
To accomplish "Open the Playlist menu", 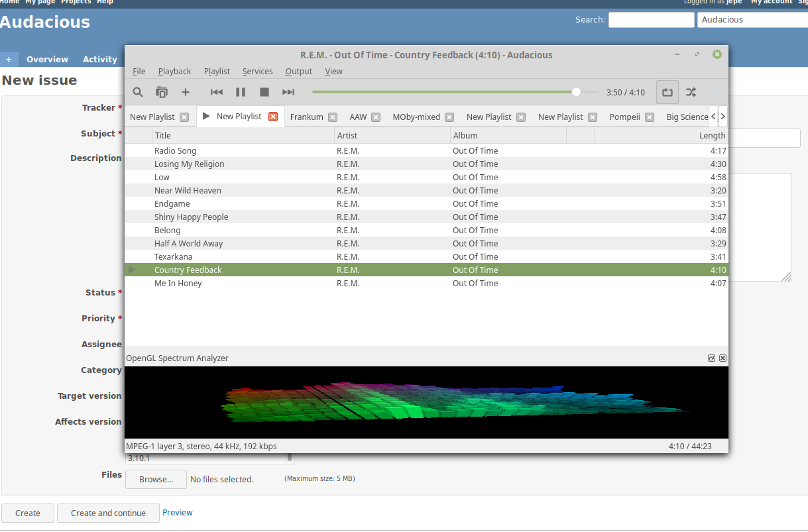I will [x=217, y=72].
